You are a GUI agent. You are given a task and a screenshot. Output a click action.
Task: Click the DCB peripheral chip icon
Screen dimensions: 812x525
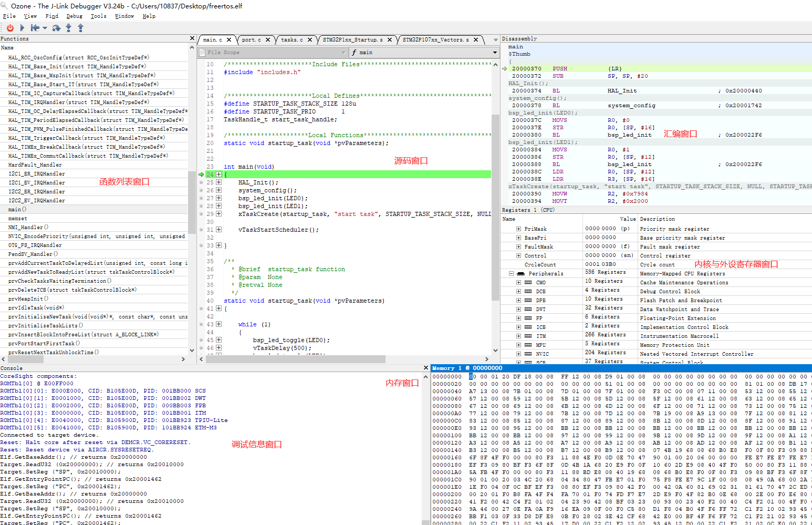pos(528,292)
